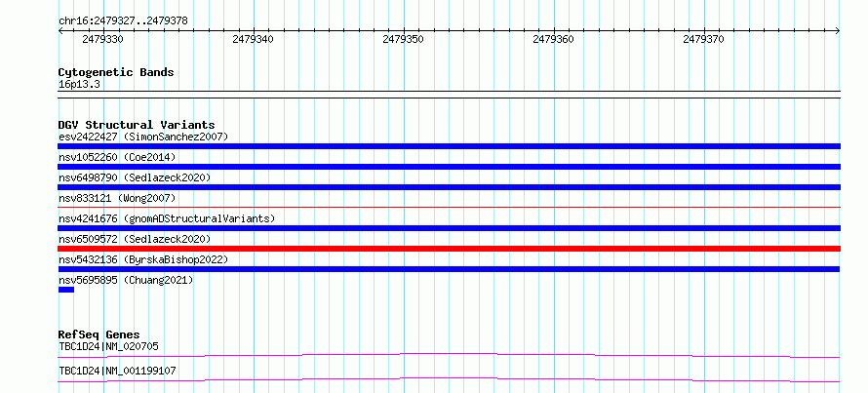The width and height of the screenshot is (868, 393).
Task: Open variant esv2422427 (SimonSanchez2007) label
Action: tap(142, 137)
